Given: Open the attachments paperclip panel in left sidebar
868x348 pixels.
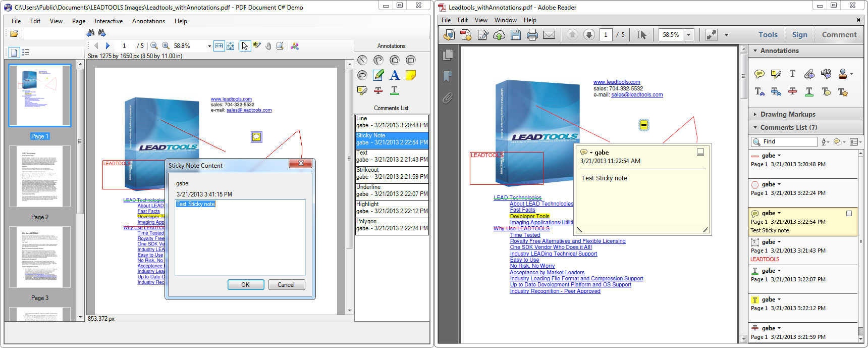Looking at the screenshot, I should click(x=448, y=98).
